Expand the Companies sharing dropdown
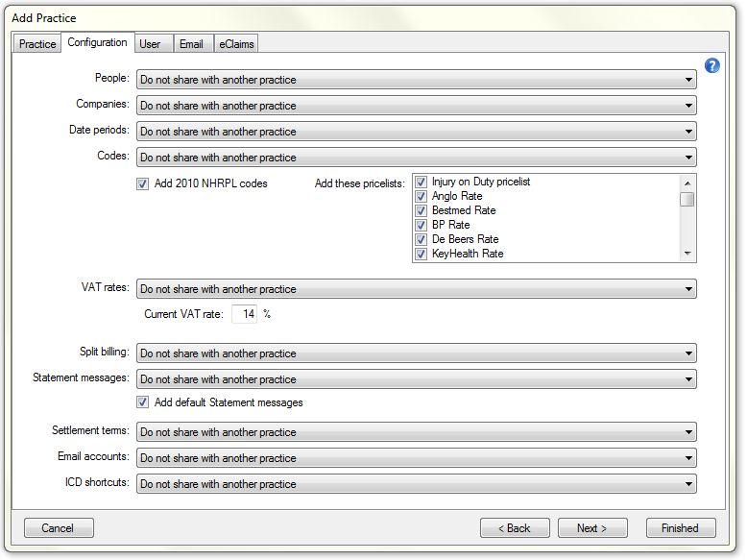 [416, 106]
